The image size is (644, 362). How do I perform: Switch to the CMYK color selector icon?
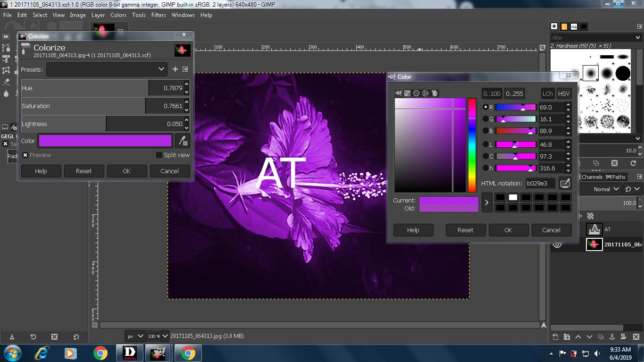pyautogui.click(x=407, y=93)
